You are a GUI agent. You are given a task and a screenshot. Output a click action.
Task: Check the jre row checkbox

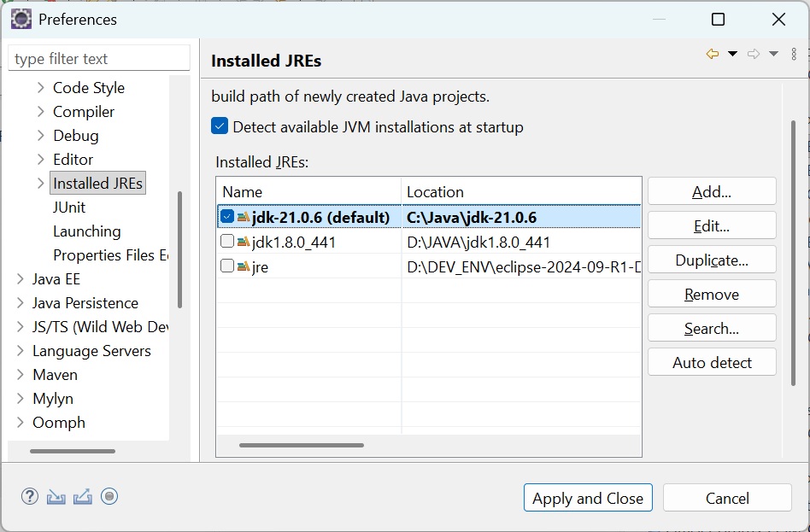pos(226,266)
